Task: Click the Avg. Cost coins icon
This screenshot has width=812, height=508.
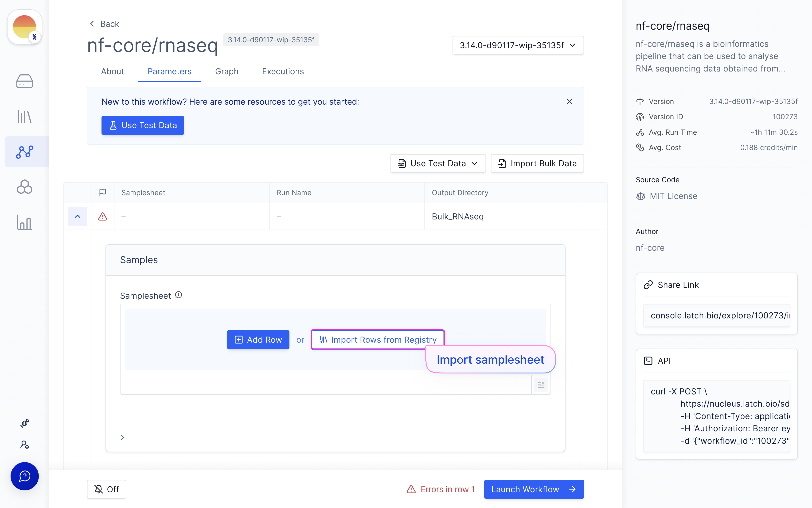Action: [x=640, y=148]
